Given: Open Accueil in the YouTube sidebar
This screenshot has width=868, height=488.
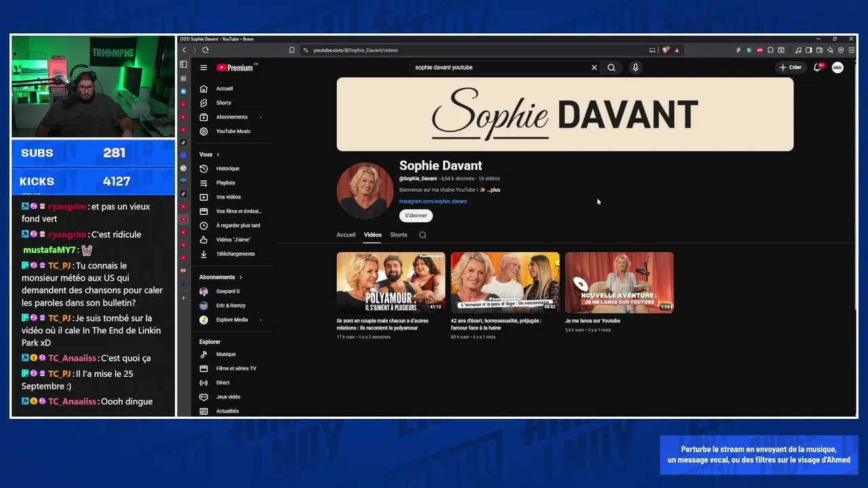Looking at the screenshot, I should point(233,89).
